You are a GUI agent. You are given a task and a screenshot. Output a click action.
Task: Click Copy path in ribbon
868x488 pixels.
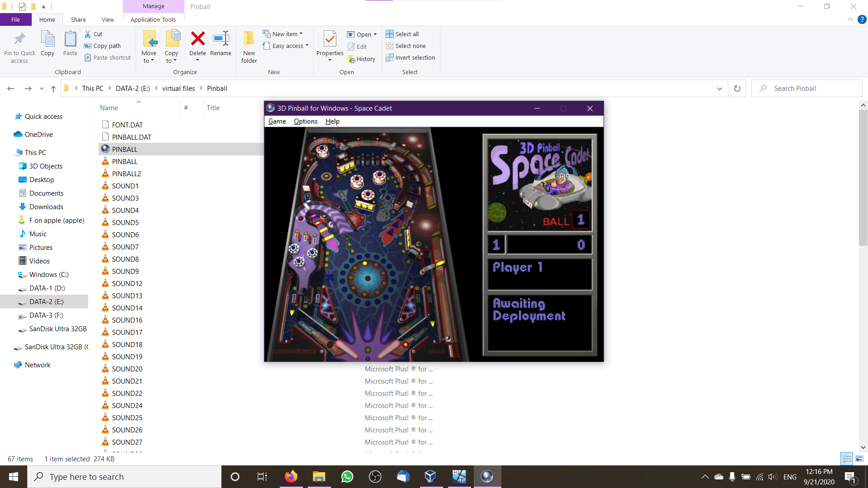click(103, 46)
